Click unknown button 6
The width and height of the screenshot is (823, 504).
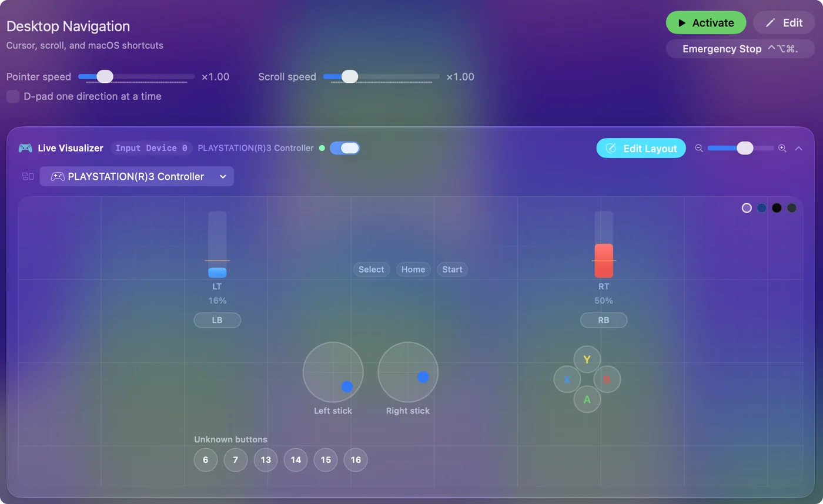pos(206,460)
